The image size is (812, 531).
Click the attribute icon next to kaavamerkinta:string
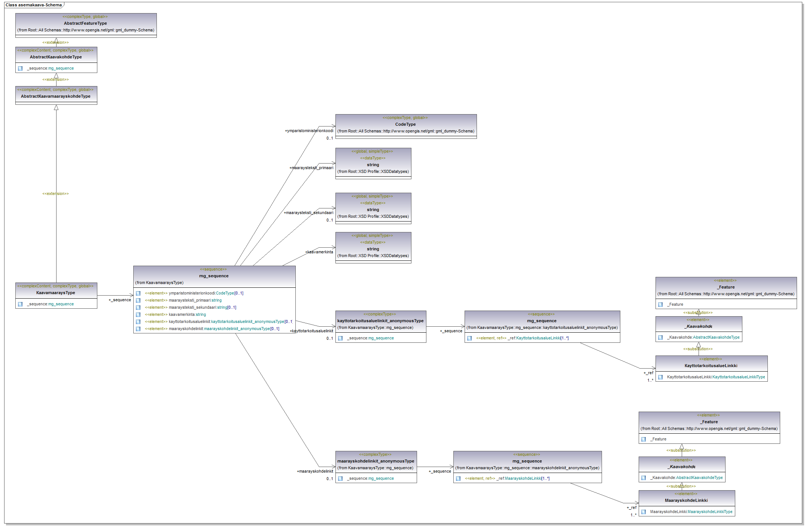click(138, 315)
